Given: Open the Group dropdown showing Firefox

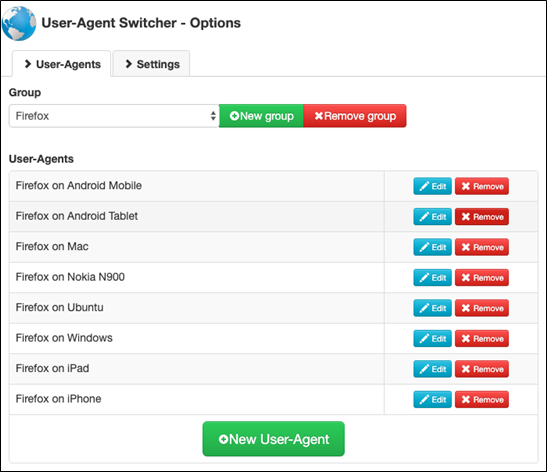Looking at the screenshot, I should 114,116.
